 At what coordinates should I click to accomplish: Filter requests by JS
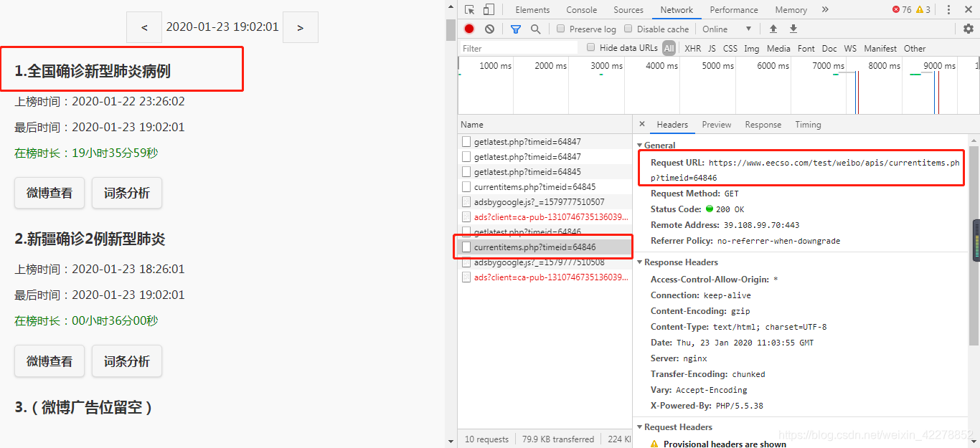click(712, 48)
